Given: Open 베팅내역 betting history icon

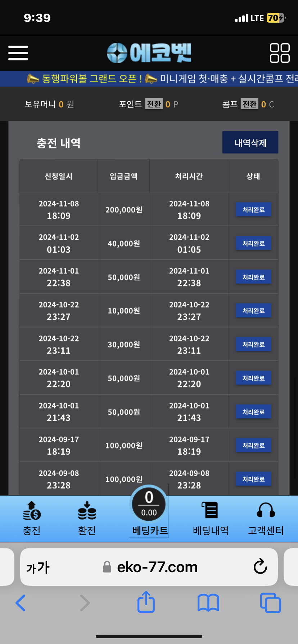Looking at the screenshot, I should pyautogui.click(x=211, y=518).
